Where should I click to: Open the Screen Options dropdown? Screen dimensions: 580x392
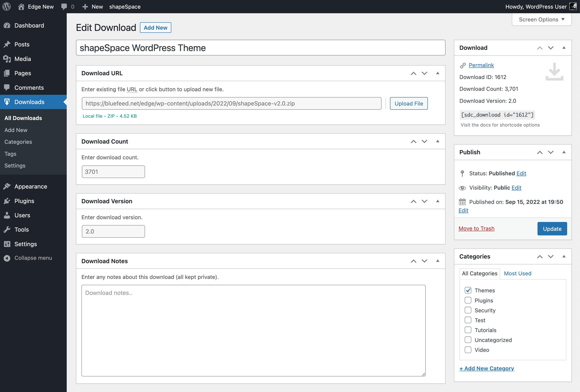pyautogui.click(x=541, y=19)
